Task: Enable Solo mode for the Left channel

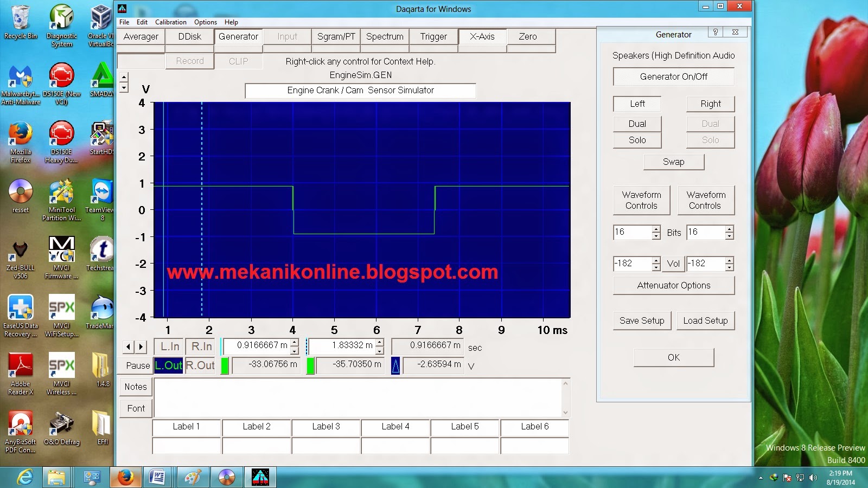Action: coord(637,140)
